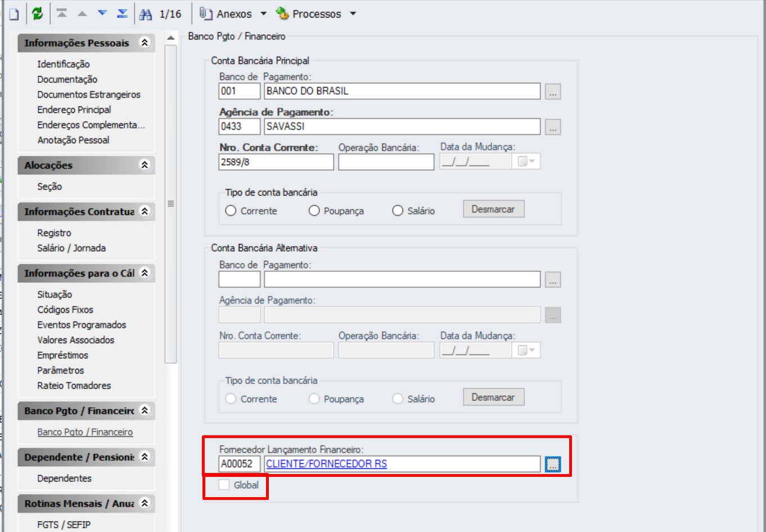Click alternative Banco de Pagamento code field
Screen dimensions: 766x532
(x=239, y=279)
